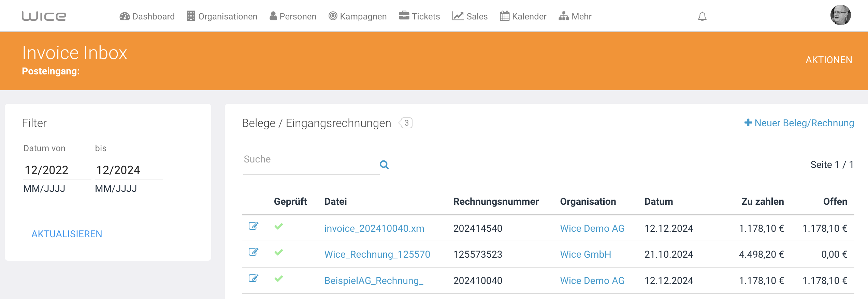Open Wice Demo AG in 202410040 row
This screenshot has height=299, width=868.
(x=592, y=281)
